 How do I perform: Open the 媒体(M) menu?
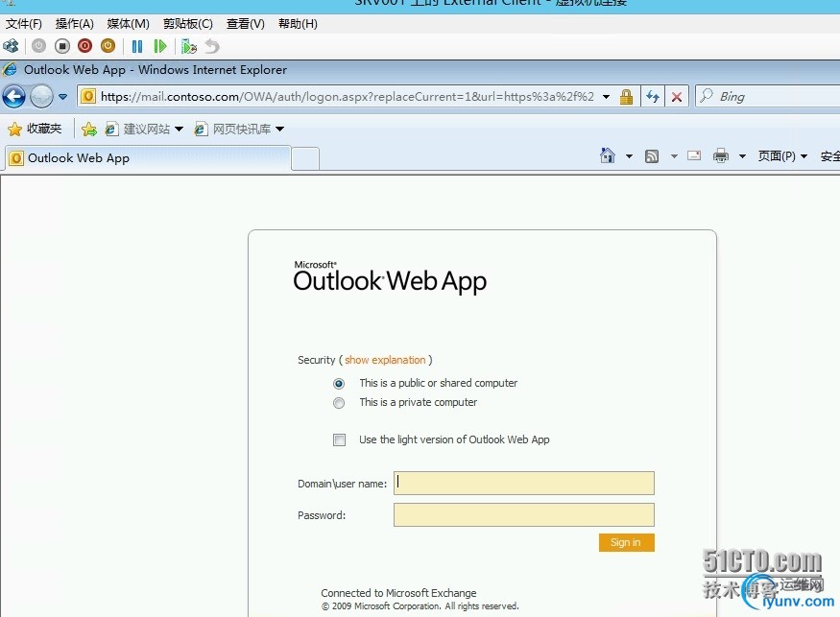point(128,24)
